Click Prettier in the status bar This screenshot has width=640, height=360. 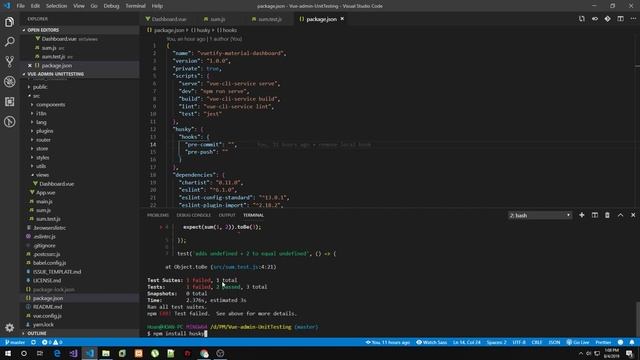pos(603,342)
